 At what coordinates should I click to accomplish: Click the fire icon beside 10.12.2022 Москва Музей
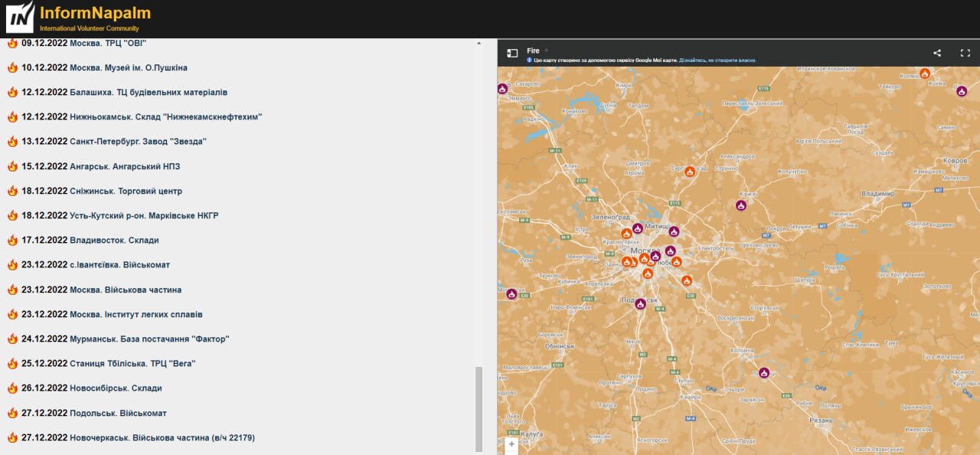click(x=12, y=67)
